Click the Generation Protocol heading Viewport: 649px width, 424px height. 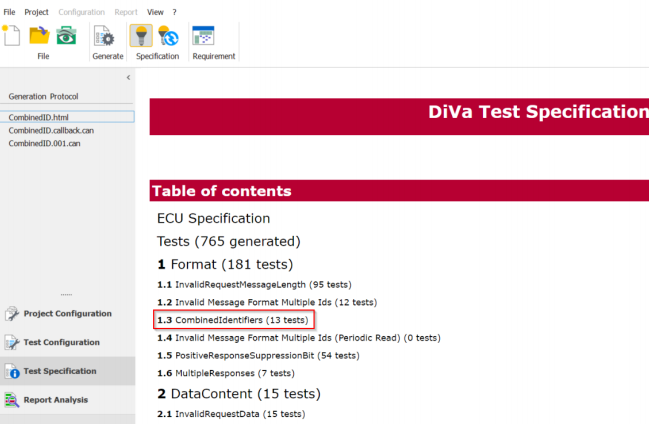[43, 96]
